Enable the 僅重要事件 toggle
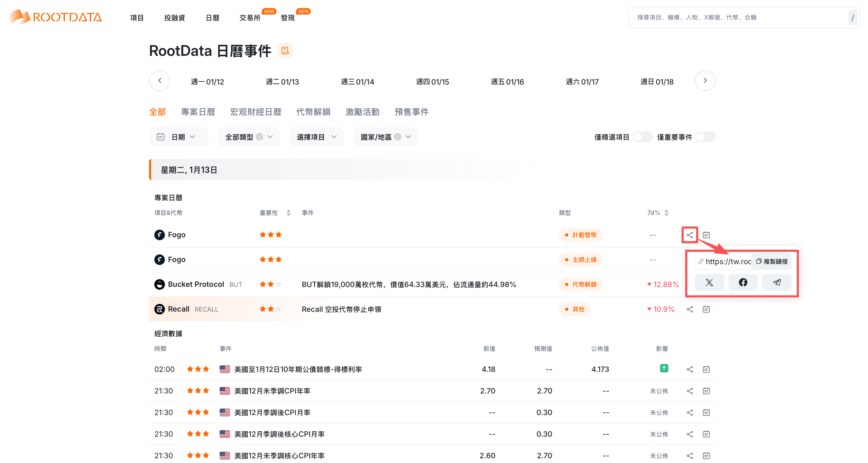The height and width of the screenshot is (463, 868). pyautogui.click(x=705, y=137)
